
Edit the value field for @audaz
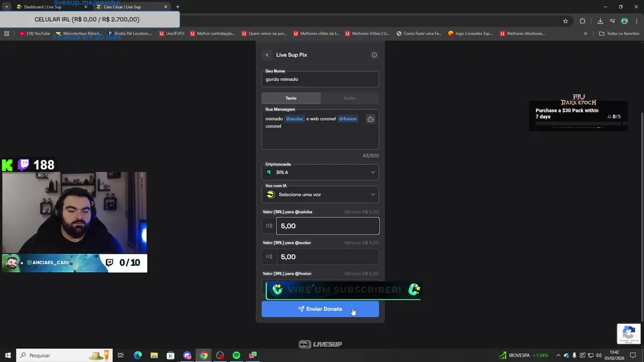(x=328, y=256)
